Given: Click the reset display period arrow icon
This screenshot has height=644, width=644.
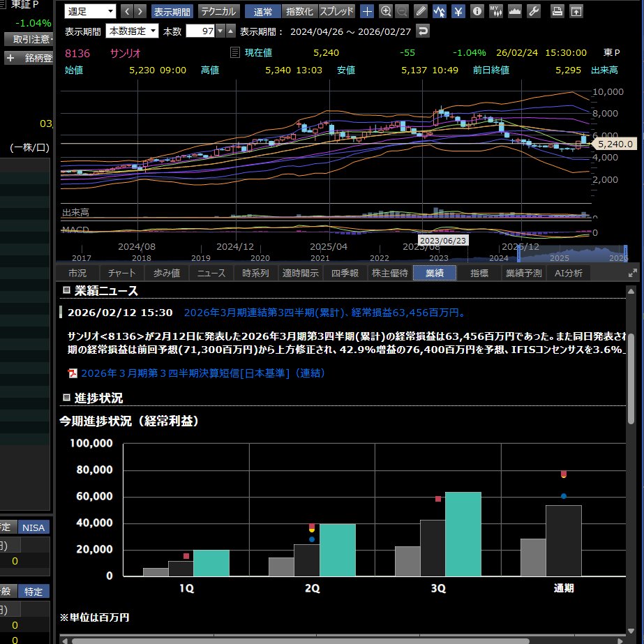Looking at the screenshot, I should (423, 31).
